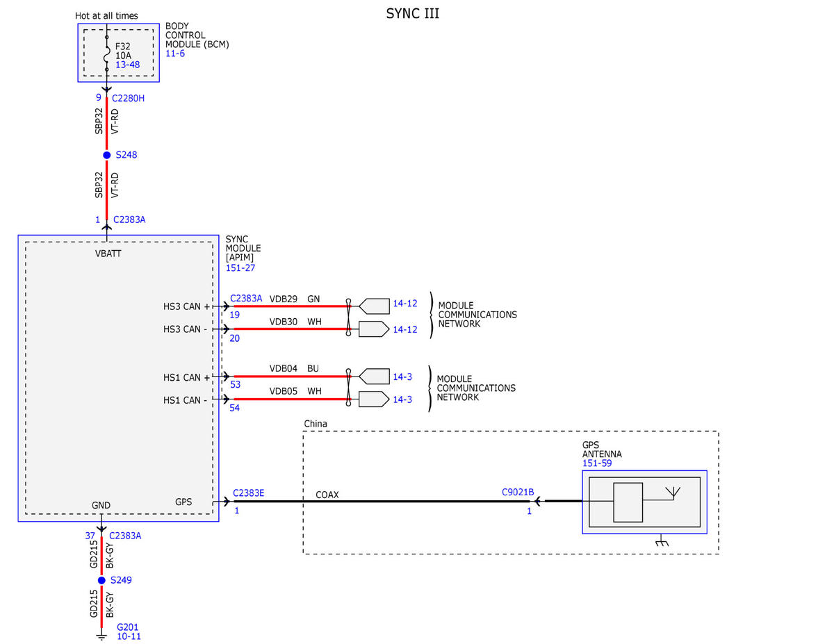The height and width of the screenshot is (644, 834).
Task: Click pin number 19 at HS3 CAN +
Action: click(235, 315)
